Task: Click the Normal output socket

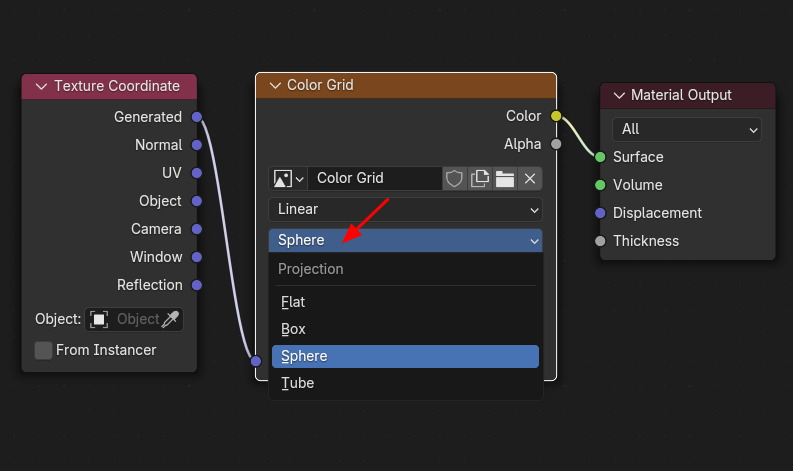Action: tap(197, 145)
